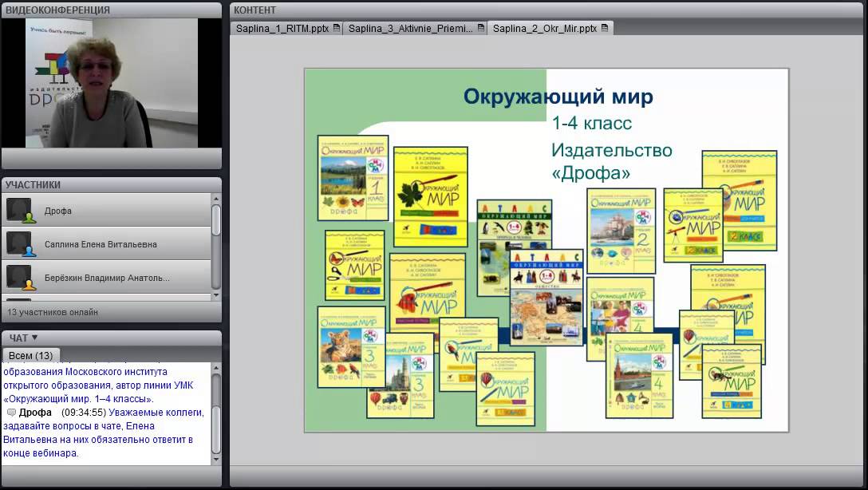
Task: Click the 13 участников онлайн status
Action: point(53,312)
